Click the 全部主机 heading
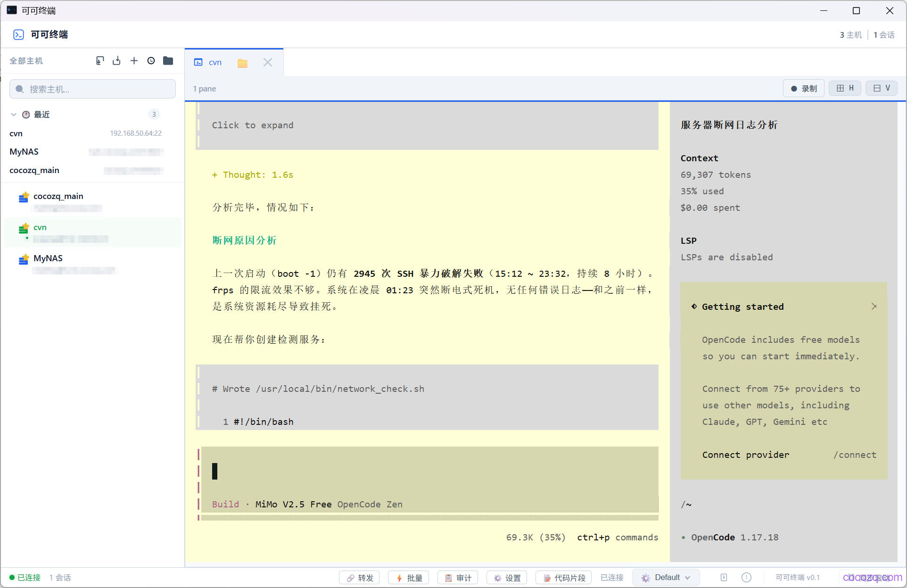The image size is (907, 588). tap(26, 61)
